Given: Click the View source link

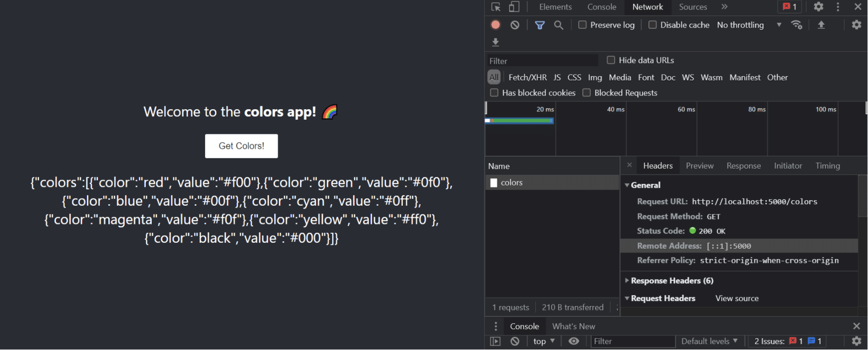Looking at the screenshot, I should coord(737,299).
